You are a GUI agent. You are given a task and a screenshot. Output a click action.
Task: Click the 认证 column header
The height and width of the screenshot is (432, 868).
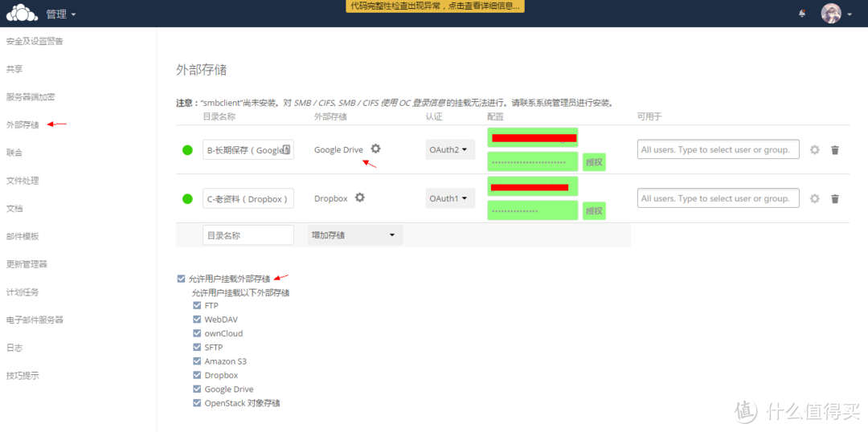click(434, 116)
